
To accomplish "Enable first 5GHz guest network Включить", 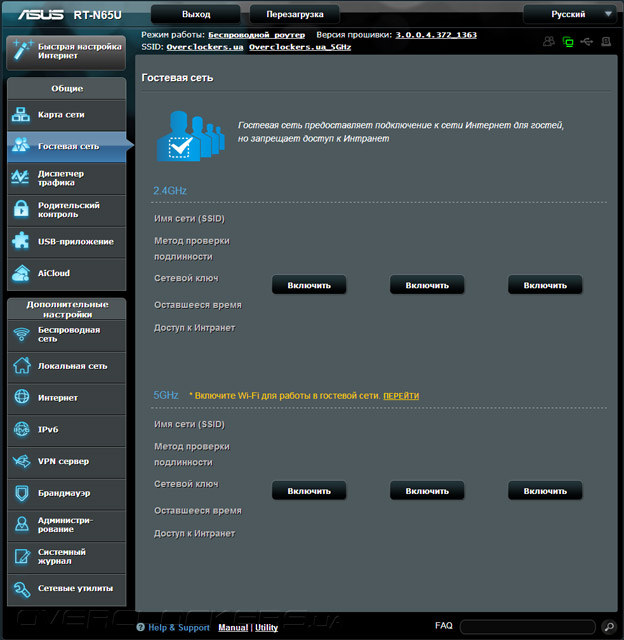I will (309, 491).
